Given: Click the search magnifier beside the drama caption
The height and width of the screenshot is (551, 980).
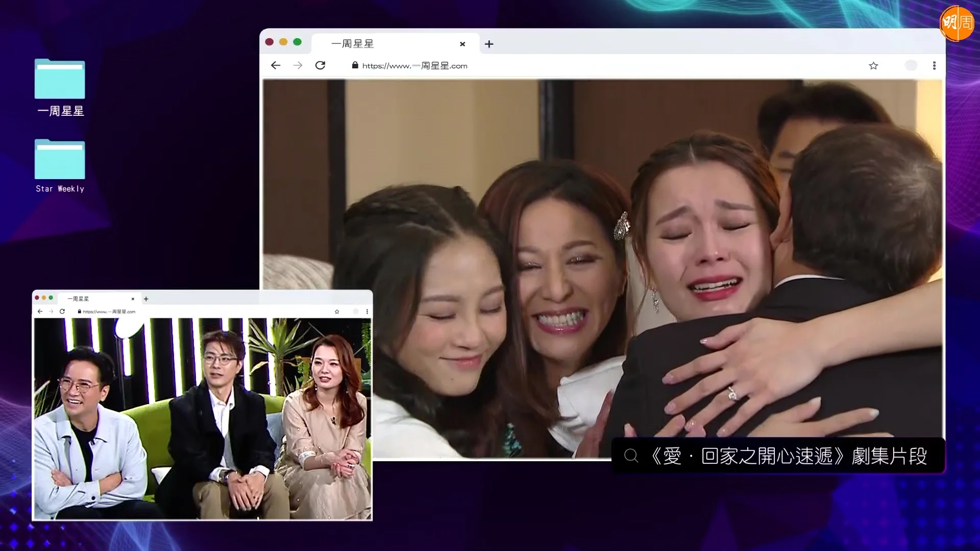Looking at the screenshot, I should [631, 456].
